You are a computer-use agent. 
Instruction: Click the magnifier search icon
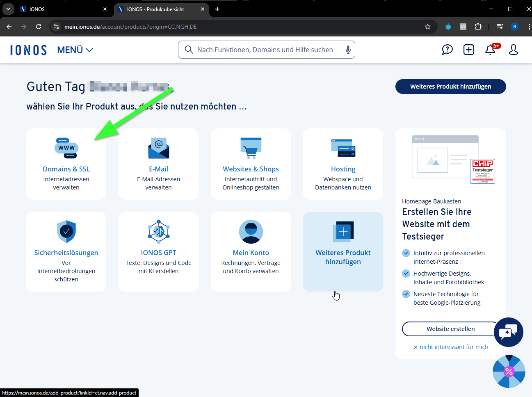coord(189,50)
